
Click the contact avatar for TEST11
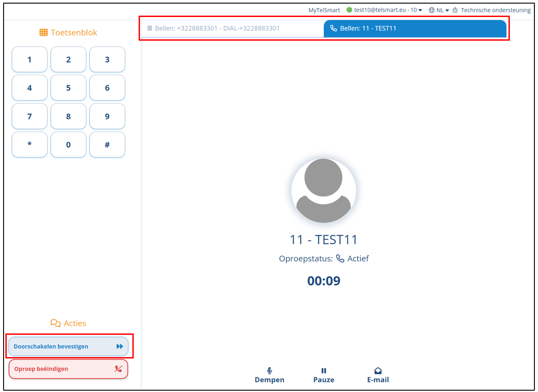323,190
